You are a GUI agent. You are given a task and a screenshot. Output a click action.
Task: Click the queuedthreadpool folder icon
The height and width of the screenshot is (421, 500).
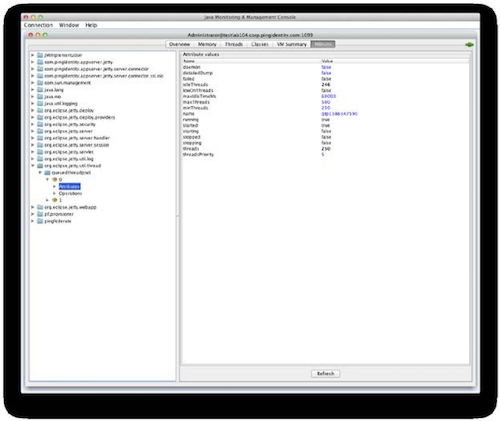(x=47, y=173)
